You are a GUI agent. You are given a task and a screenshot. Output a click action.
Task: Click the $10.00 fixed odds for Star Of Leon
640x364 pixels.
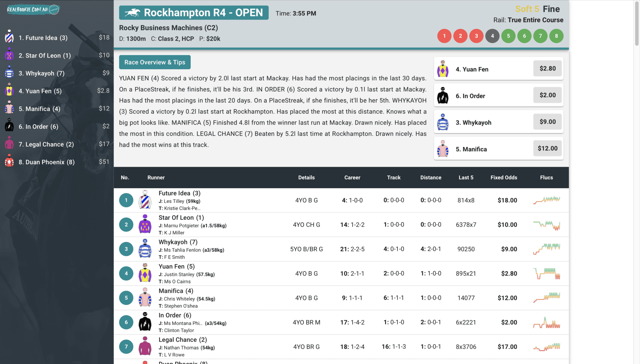click(x=507, y=224)
